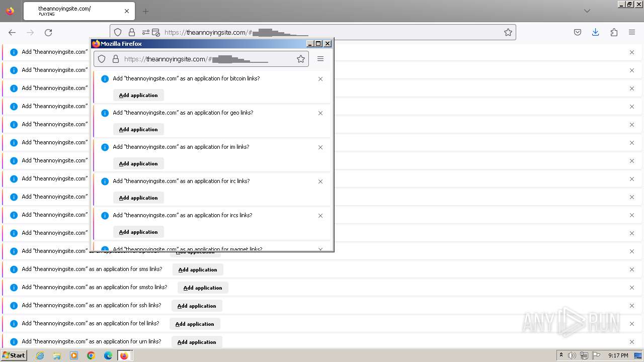
Task: Add application for sms links in main window
Action: coord(198,269)
